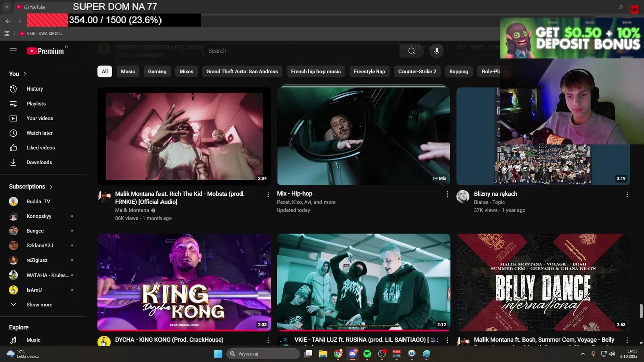Play VKIE TANI LUZ thumbnail
Viewport: 644px width, 362px height.
point(364,282)
